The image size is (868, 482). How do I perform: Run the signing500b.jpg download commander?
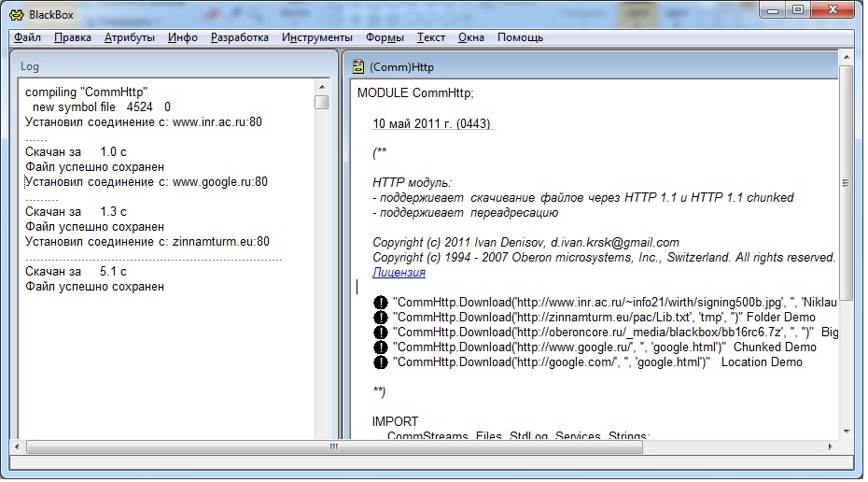coord(380,303)
